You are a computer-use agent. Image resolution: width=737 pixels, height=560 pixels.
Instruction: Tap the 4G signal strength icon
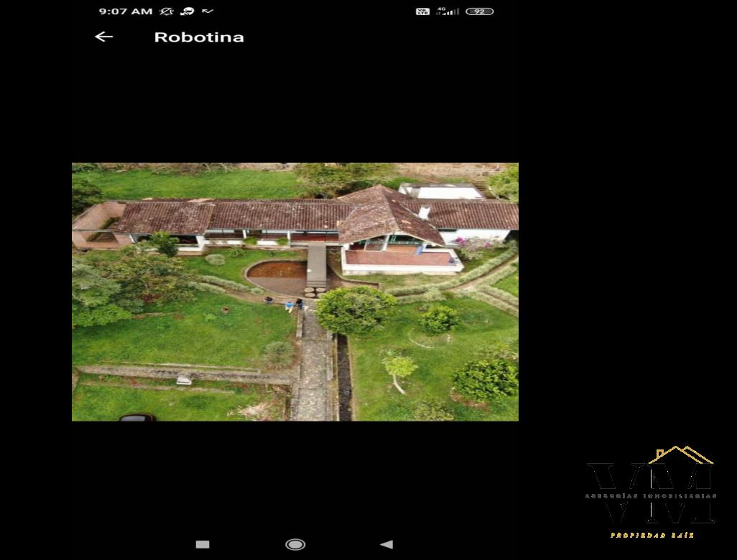click(448, 11)
